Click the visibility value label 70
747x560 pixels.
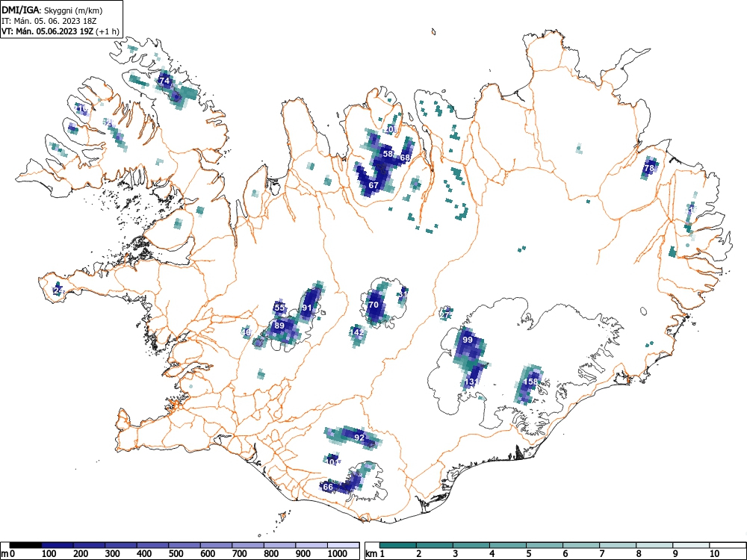pos(373,305)
